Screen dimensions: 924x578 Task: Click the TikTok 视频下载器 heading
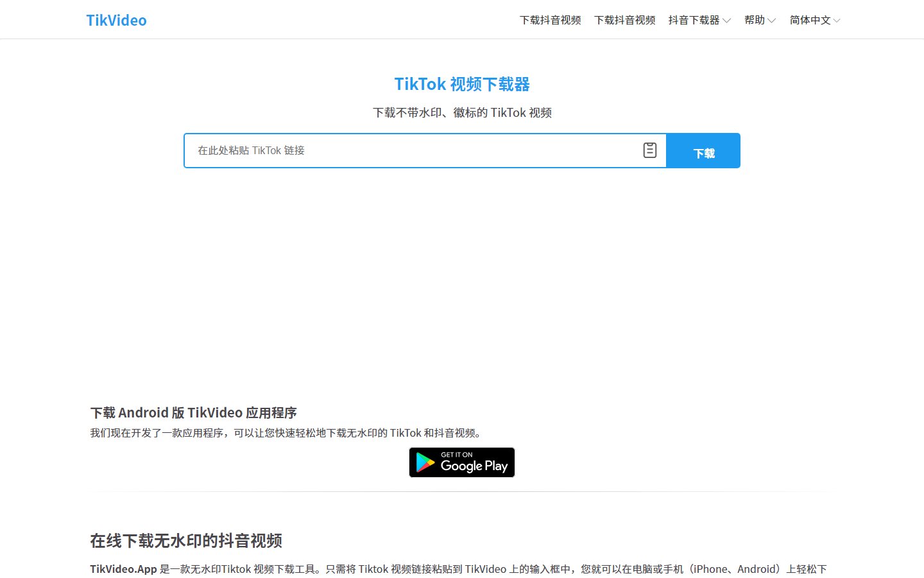point(462,84)
